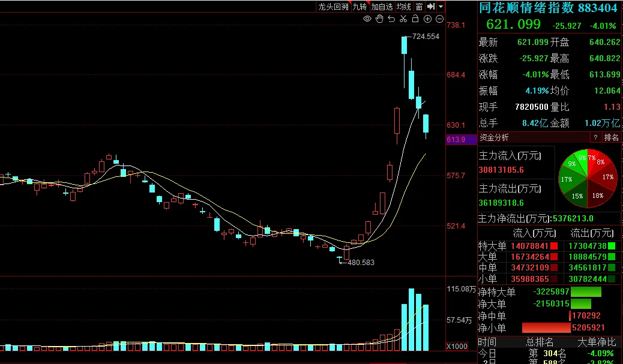Click the X1000 volume scale label

457,346
